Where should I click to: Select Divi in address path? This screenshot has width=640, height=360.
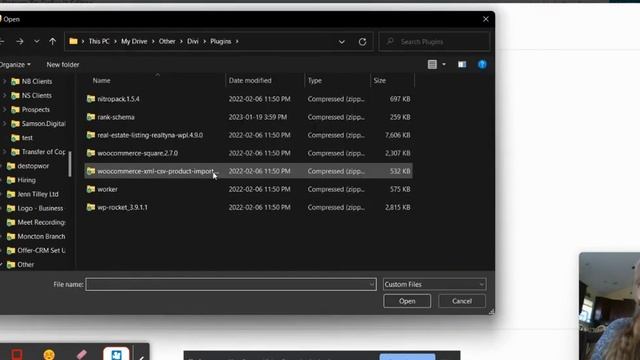point(193,41)
